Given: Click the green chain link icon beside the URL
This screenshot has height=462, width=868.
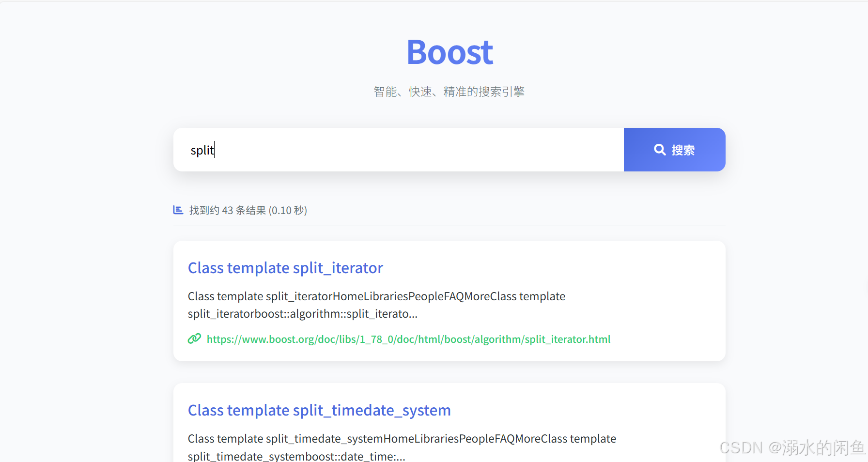Looking at the screenshot, I should point(194,339).
